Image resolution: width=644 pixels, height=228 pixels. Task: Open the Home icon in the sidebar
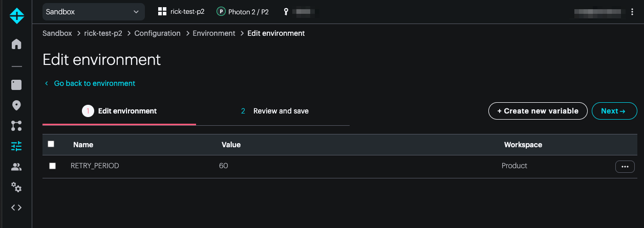pyautogui.click(x=16, y=44)
